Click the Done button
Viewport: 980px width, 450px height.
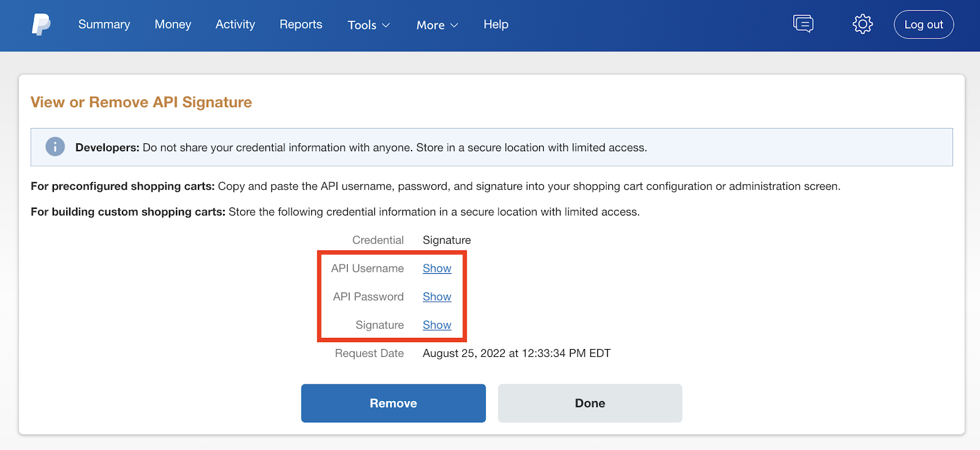[x=590, y=403]
